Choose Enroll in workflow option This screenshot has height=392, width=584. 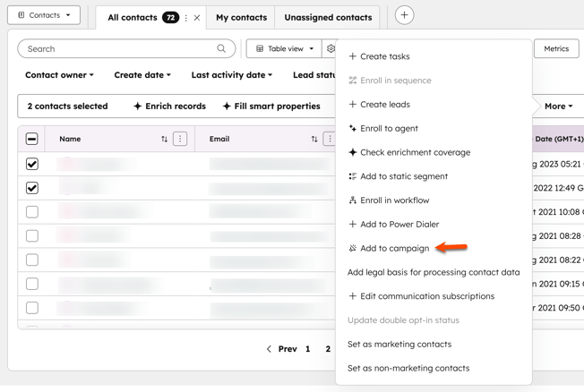(x=389, y=200)
